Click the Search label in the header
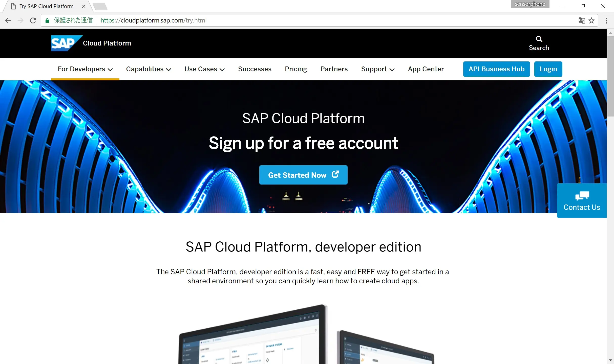Viewport: 614px width, 364px height. tap(539, 48)
